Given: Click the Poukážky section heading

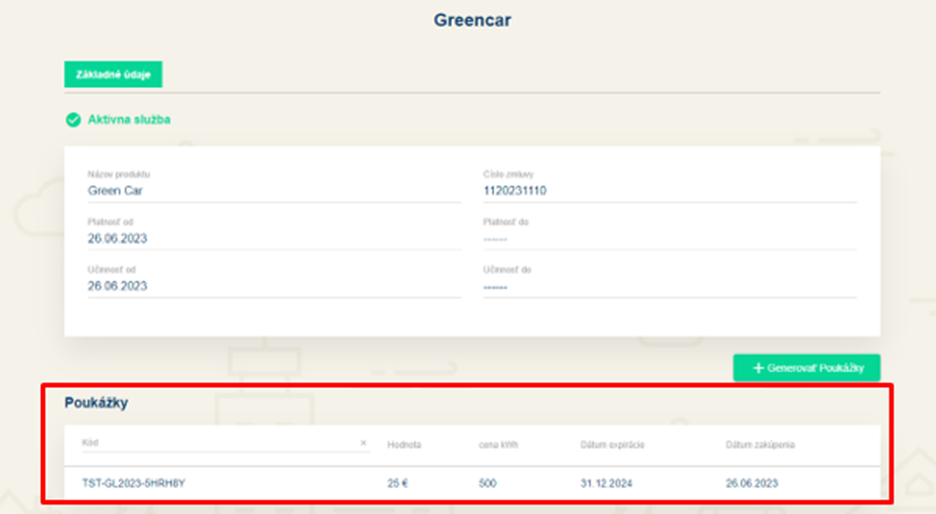Looking at the screenshot, I should (x=96, y=403).
